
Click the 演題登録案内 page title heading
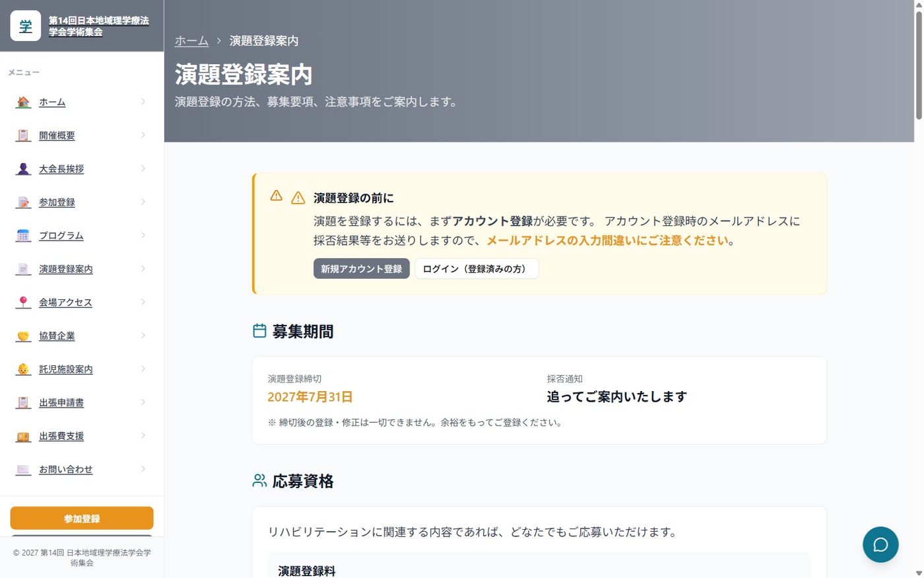coord(244,75)
